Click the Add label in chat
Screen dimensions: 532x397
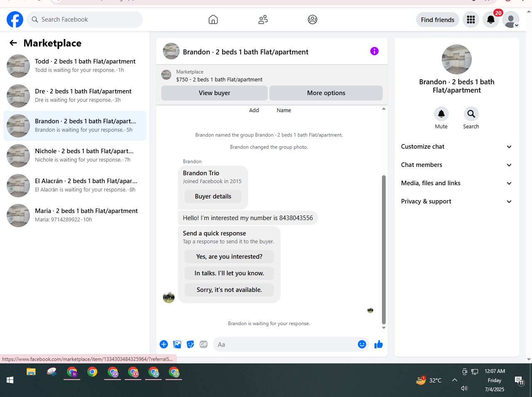(x=254, y=110)
